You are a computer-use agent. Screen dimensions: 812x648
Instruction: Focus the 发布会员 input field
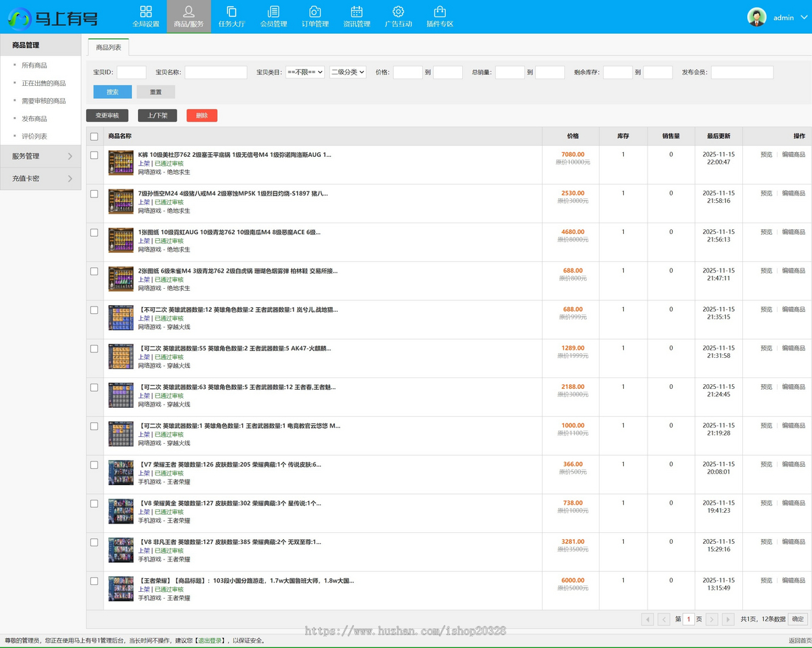(x=742, y=72)
